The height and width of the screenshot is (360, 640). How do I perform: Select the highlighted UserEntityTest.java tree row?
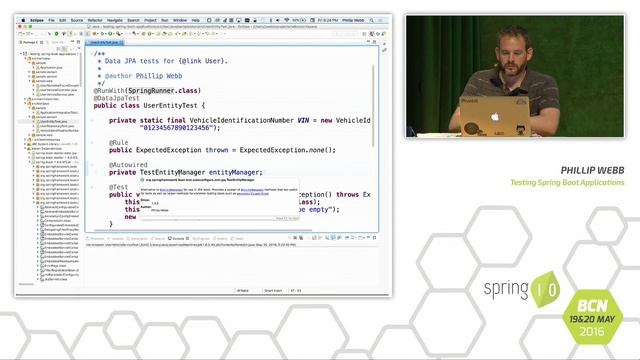pos(49,122)
